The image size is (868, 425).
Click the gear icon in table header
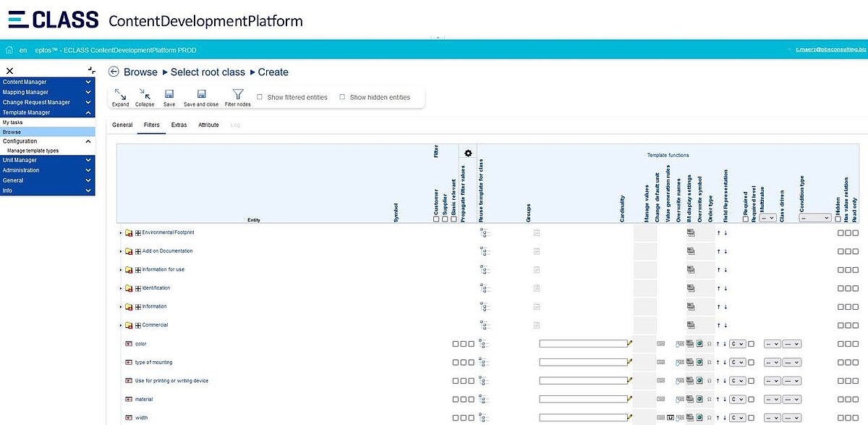[x=468, y=153]
